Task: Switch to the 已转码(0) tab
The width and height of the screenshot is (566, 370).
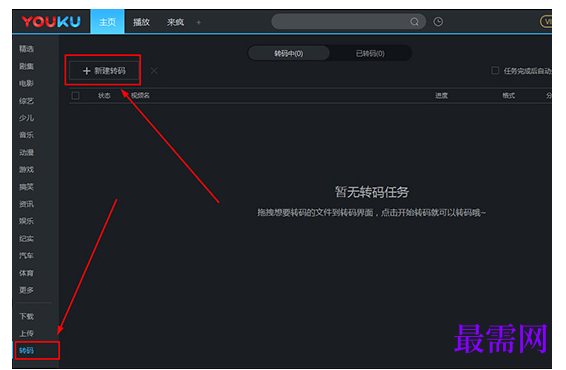Action: [x=370, y=53]
